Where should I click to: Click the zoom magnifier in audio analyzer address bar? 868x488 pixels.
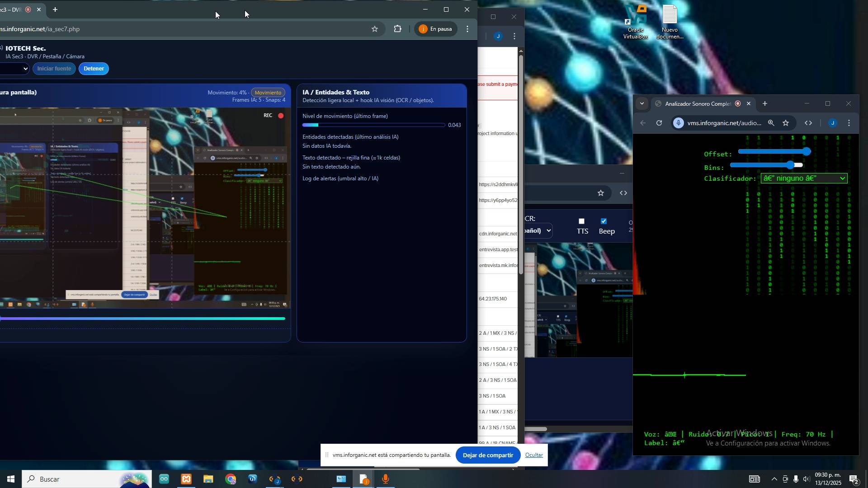tap(771, 123)
